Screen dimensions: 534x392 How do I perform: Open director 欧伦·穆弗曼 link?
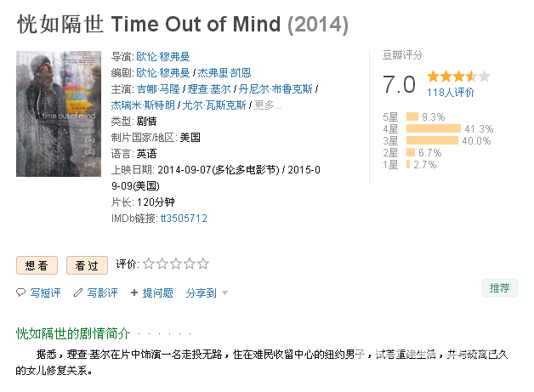click(162, 56)
